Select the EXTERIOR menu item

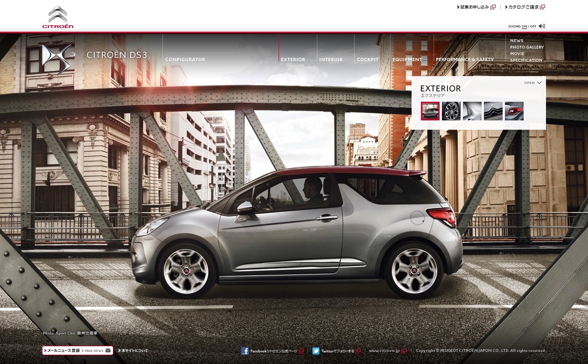(293, 60)
